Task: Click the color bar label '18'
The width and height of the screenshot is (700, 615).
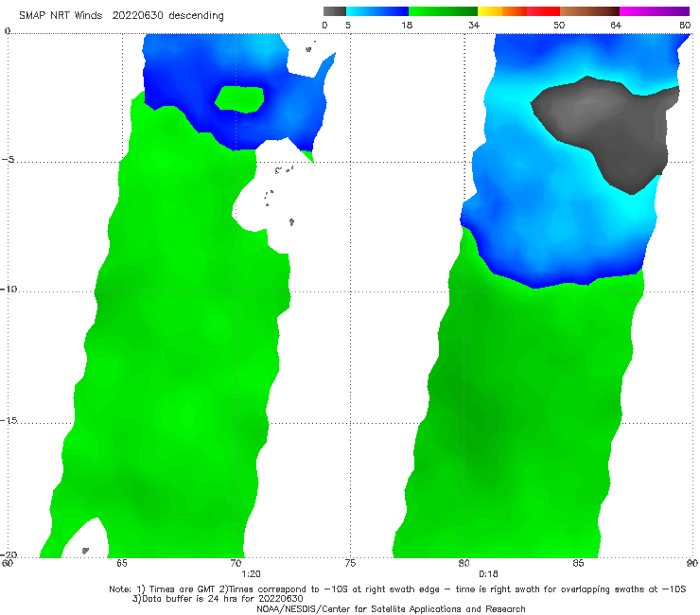Action: click(407, 25)
